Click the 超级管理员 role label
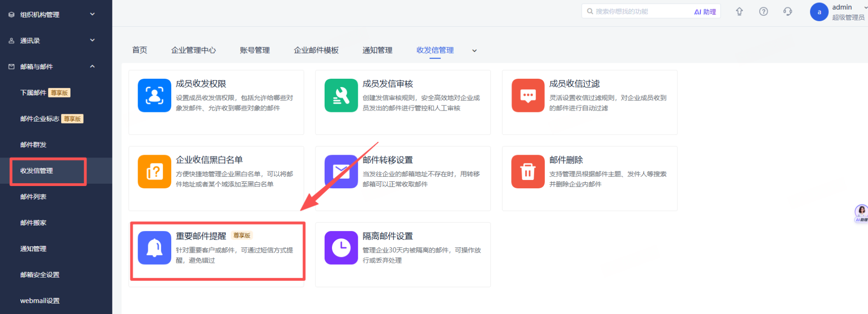 (x=848, y=17)
